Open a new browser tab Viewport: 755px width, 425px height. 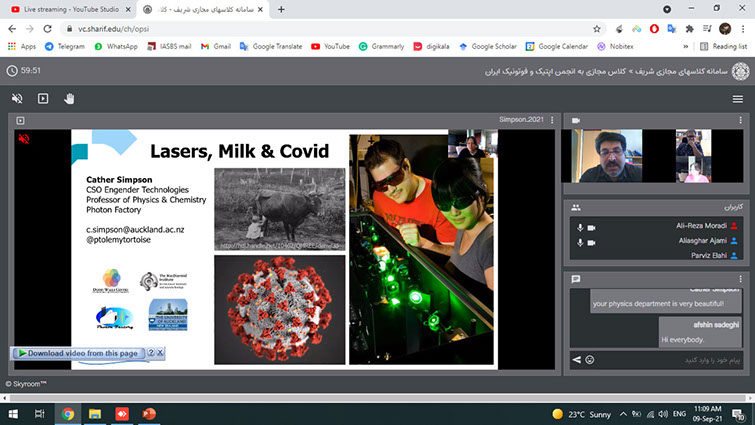281,9
